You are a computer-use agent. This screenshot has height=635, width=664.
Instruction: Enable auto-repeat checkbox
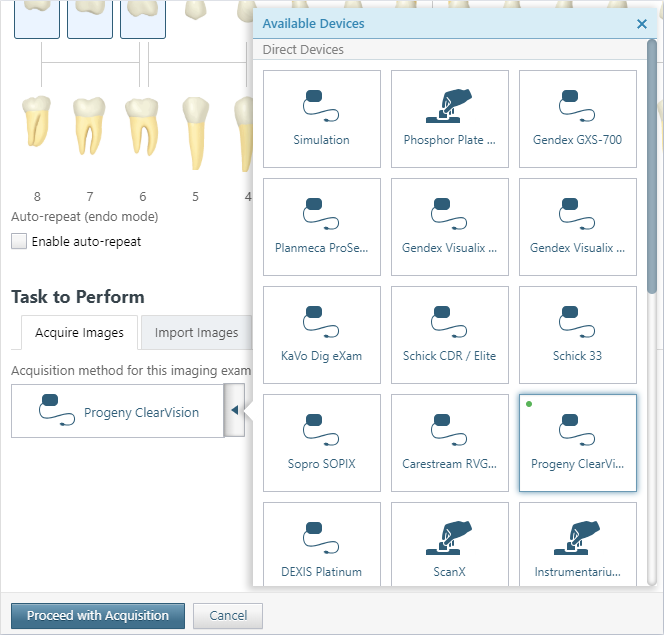[19, 241]
